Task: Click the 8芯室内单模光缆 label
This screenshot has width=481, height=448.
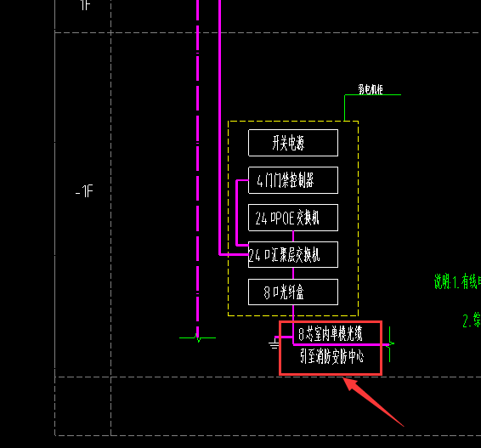Action: [x=331, y=334]
